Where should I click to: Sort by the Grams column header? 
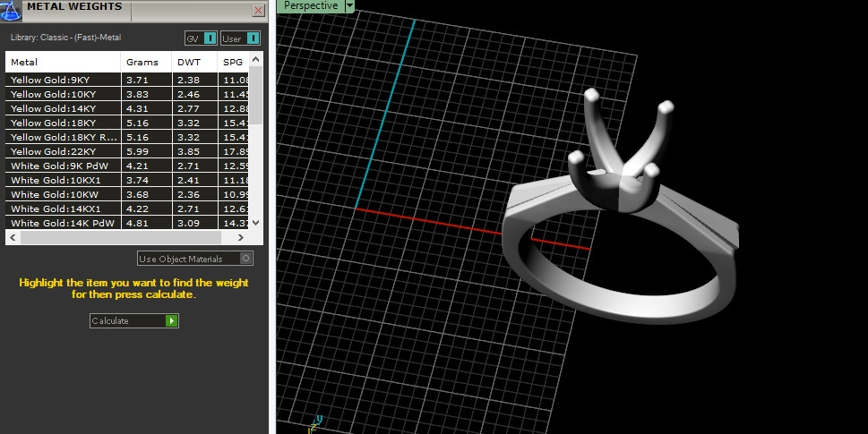tap(146, 62)
